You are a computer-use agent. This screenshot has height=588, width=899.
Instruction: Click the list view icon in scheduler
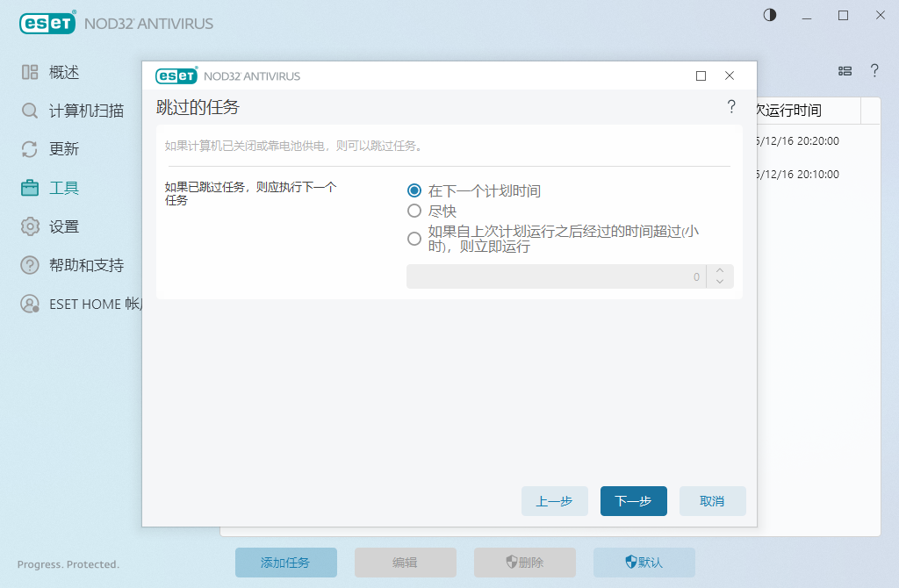click(x=845, y=71)
